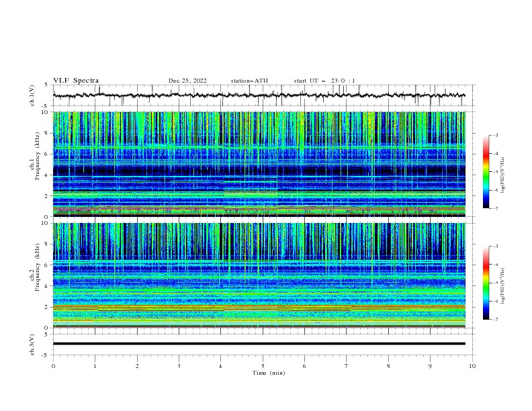The width and height of the screenshot is (532, 411).
Task: Select the "start UT = 23:0 :1" text
Action: 324,81
